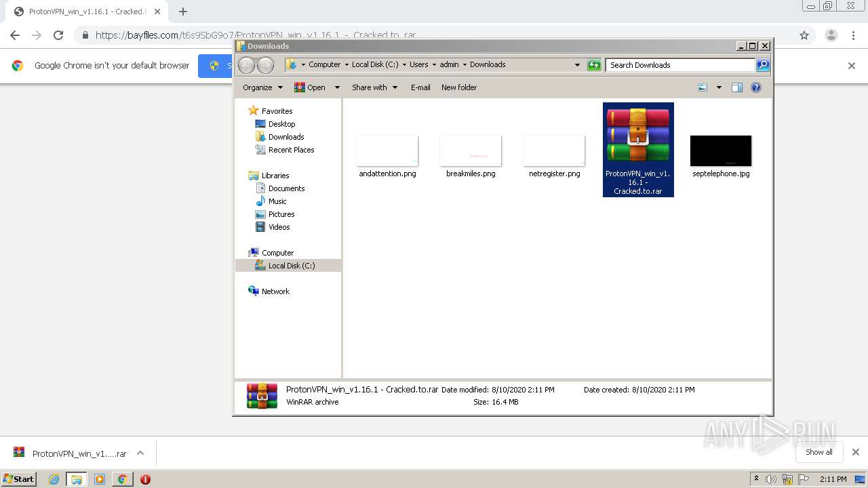This screenshot has height=488, width=868.
Task: Click Computer in the address breadcrumb
Action: coord(324,65)
